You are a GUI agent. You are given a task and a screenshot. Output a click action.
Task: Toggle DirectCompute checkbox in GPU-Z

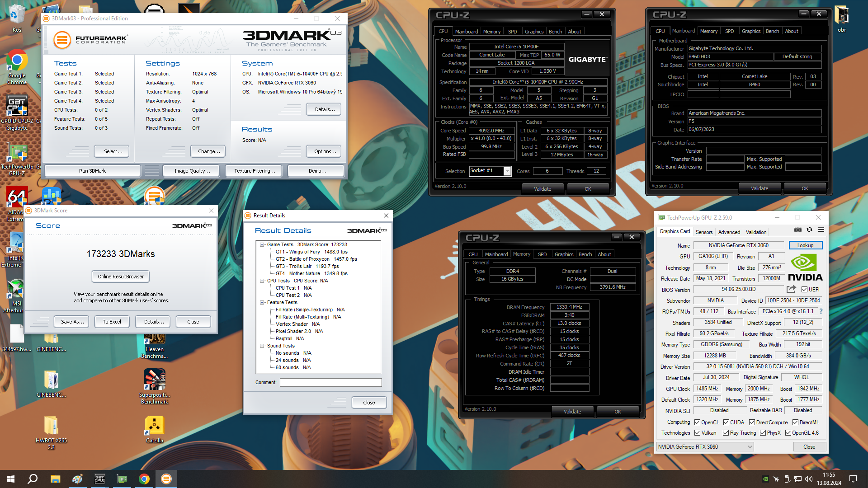(x=752, y=422)
